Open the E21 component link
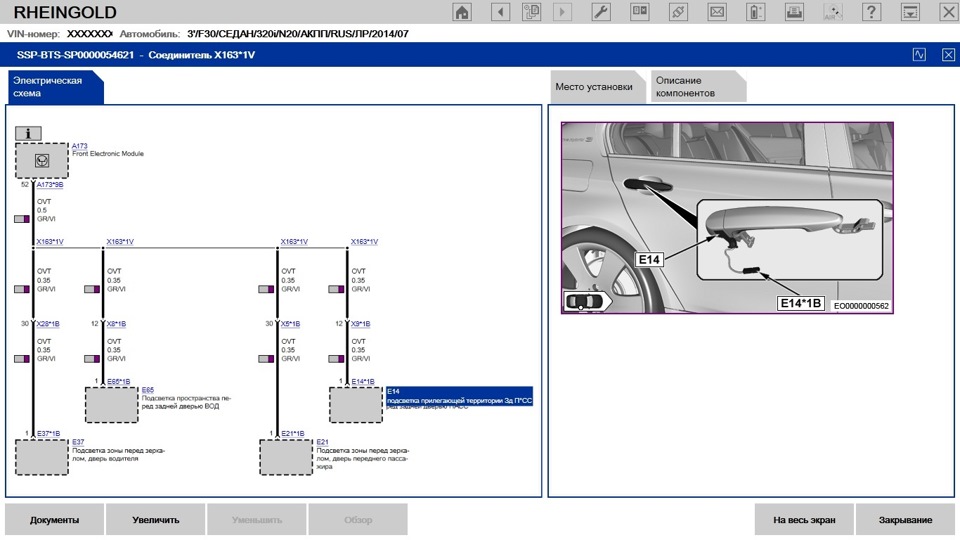Image resolution: width=960 pixels, height=540 pixels. coord(323,442)
